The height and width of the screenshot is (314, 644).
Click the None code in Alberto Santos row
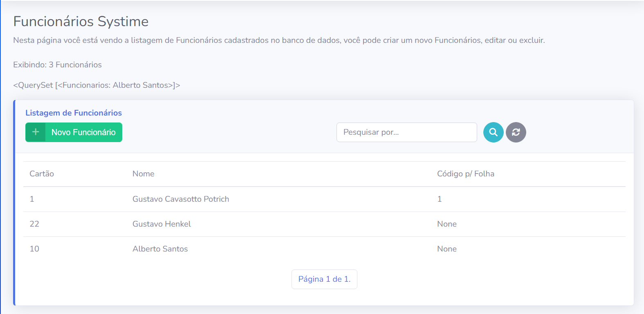447,249
